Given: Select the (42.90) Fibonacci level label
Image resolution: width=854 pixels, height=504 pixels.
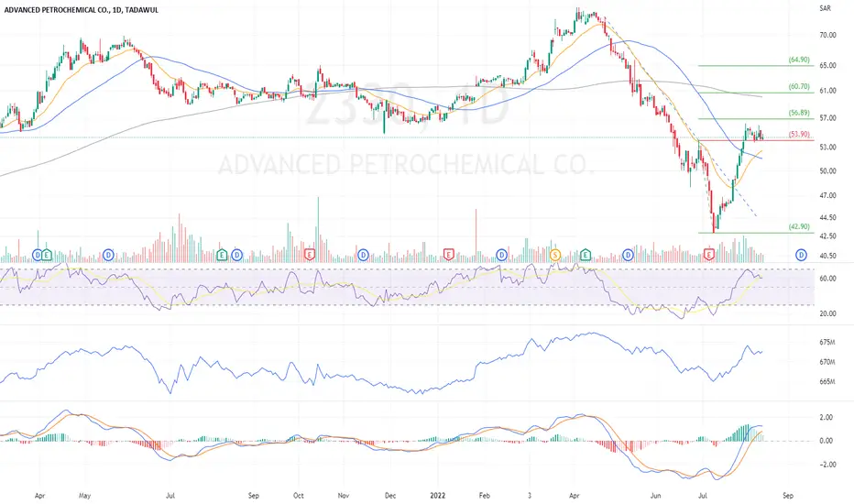Looking at the screenshot, I should [799, 226].
